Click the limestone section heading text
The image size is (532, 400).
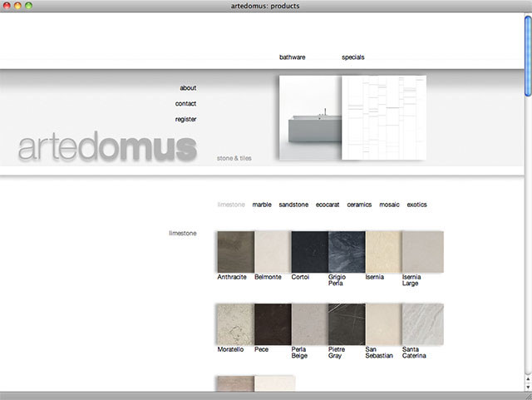[183, 234]
